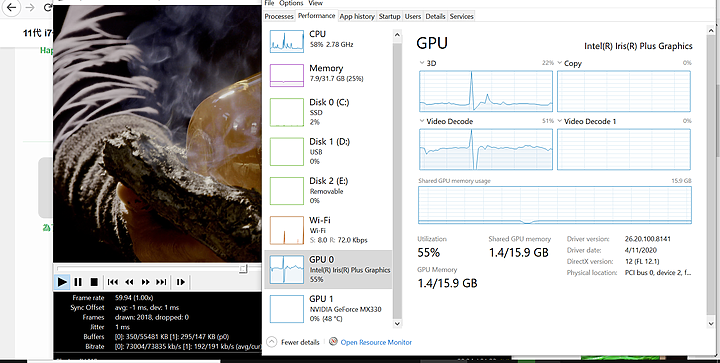Viewport: 720px width, 363px height.
Task: Click the Shared GPU memory usage graph
Action: click(555, 205)
